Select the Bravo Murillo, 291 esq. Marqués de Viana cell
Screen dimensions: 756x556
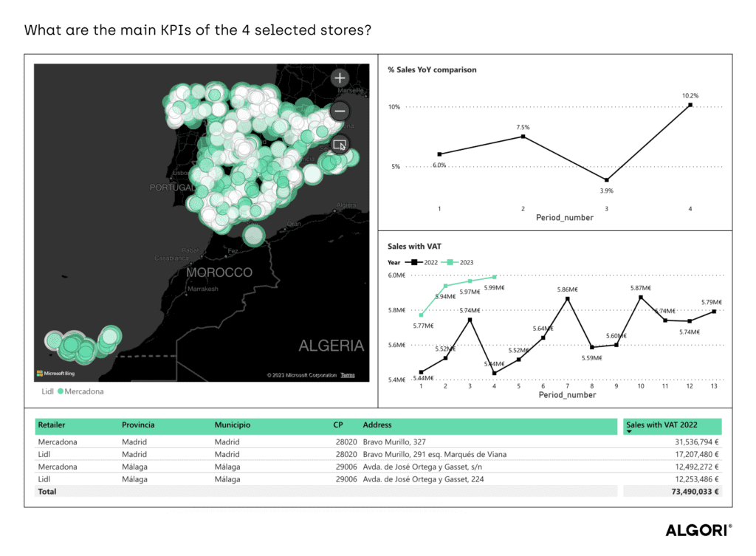click(434, 454)
